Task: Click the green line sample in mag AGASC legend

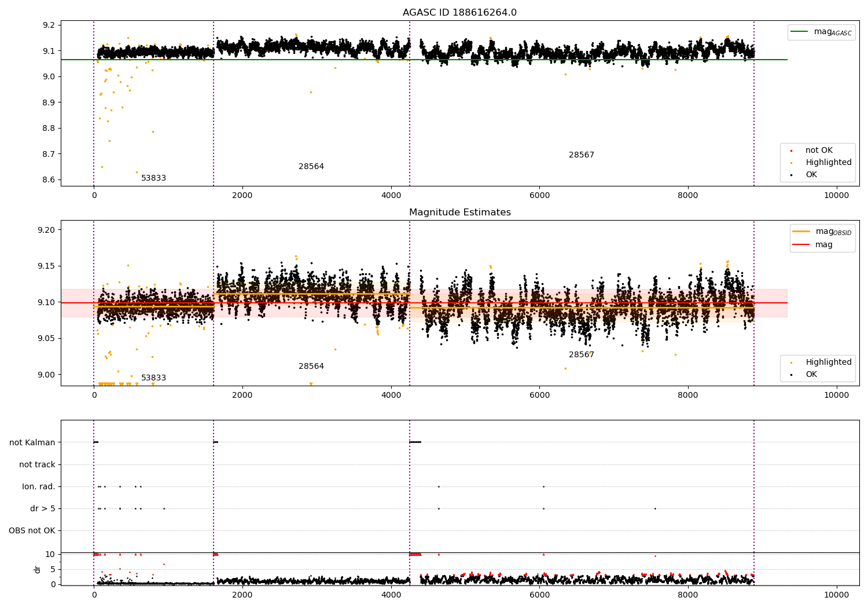Action: click(800, 32)
